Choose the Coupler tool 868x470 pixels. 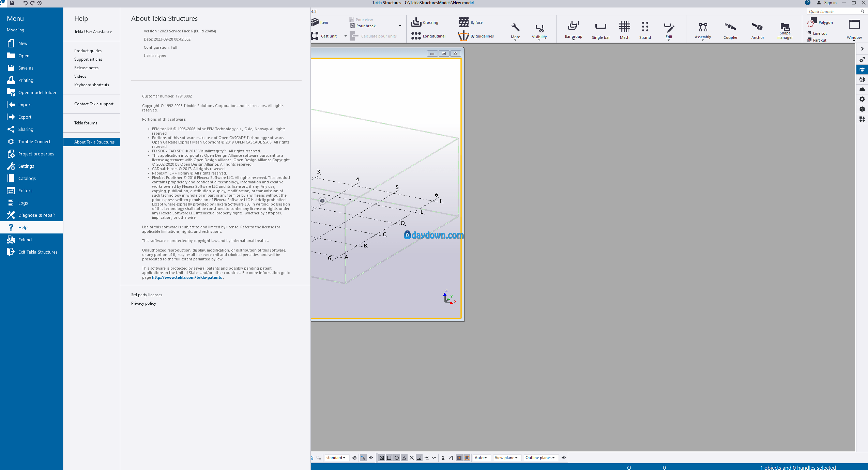click(730, 30)
